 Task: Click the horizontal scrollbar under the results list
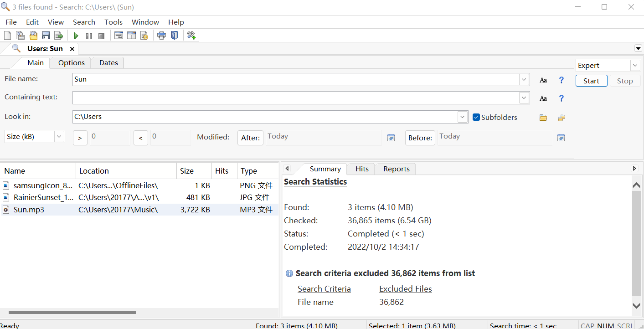click(x=72, y=313)
